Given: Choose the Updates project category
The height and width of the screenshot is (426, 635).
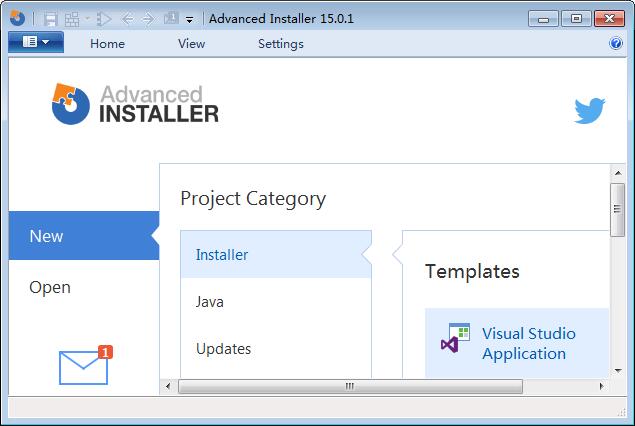Looking at the screenshot, I should 276,349.
